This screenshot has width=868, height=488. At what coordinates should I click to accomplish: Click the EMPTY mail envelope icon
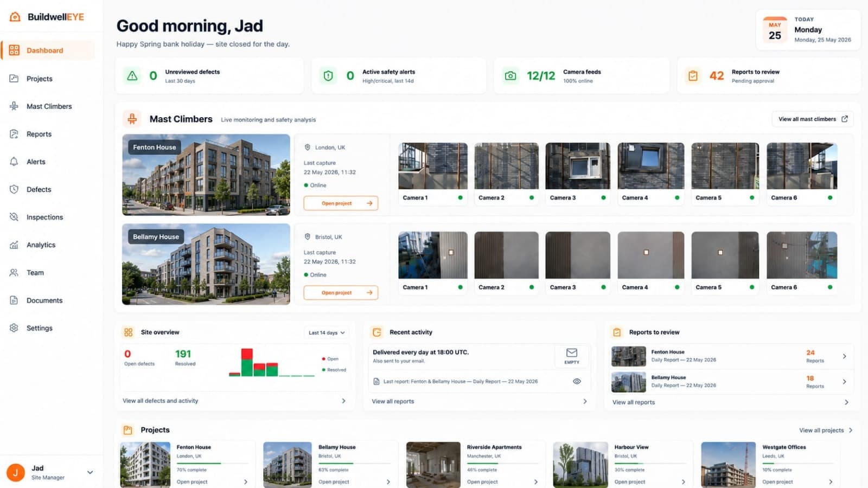pos(572,353)
